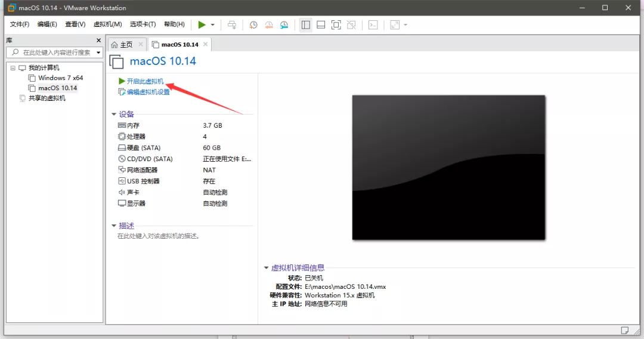Open the library search dropdown arrow
This screenshot has width=644, height=339.
click(x=98, y=53)
